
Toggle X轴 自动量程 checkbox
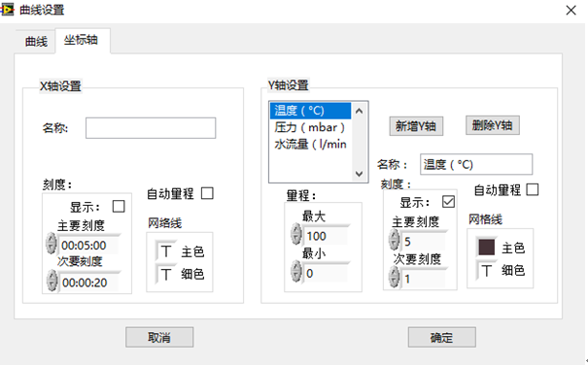[207, 193]
